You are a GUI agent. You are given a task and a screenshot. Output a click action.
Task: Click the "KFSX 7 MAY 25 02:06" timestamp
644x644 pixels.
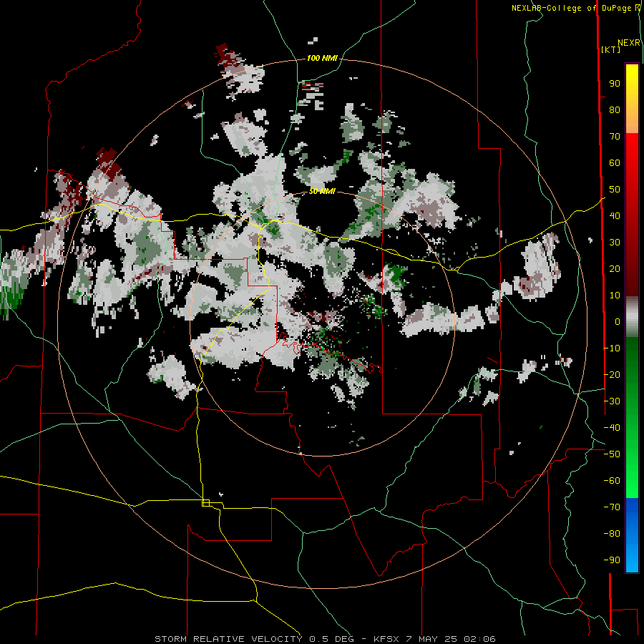[434, 639]
